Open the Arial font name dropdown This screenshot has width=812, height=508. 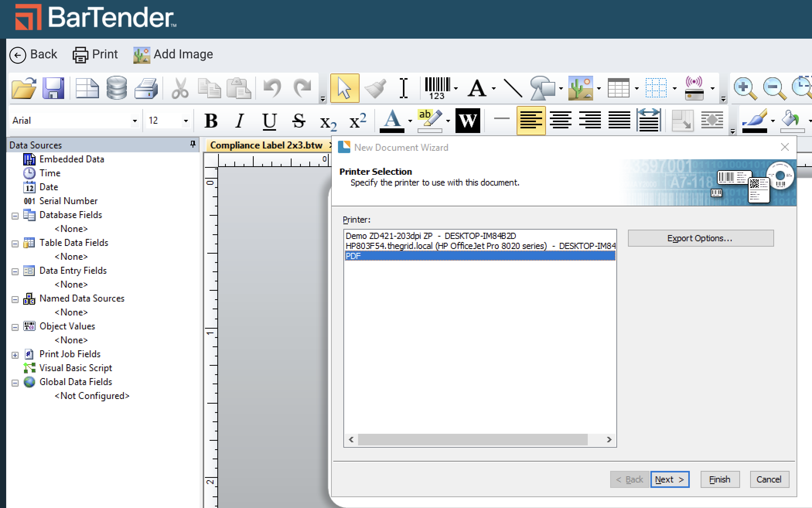pyautogui.click(x=135, y=121)
